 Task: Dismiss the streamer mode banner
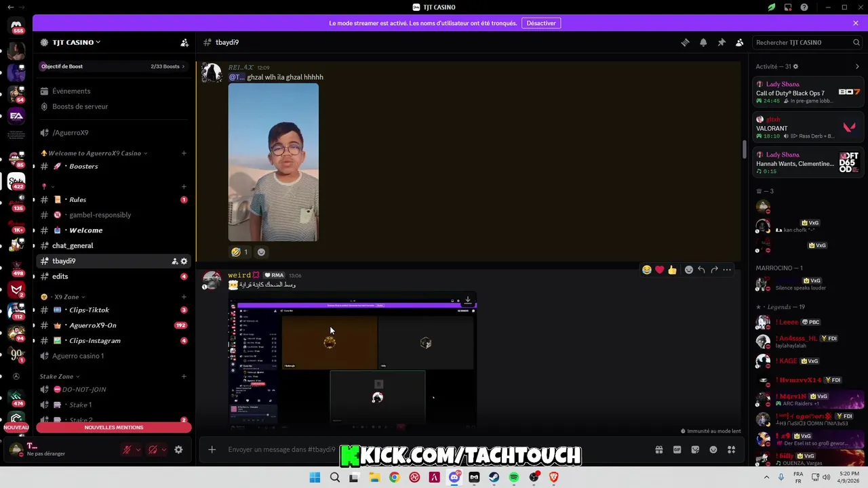[856, 23]
